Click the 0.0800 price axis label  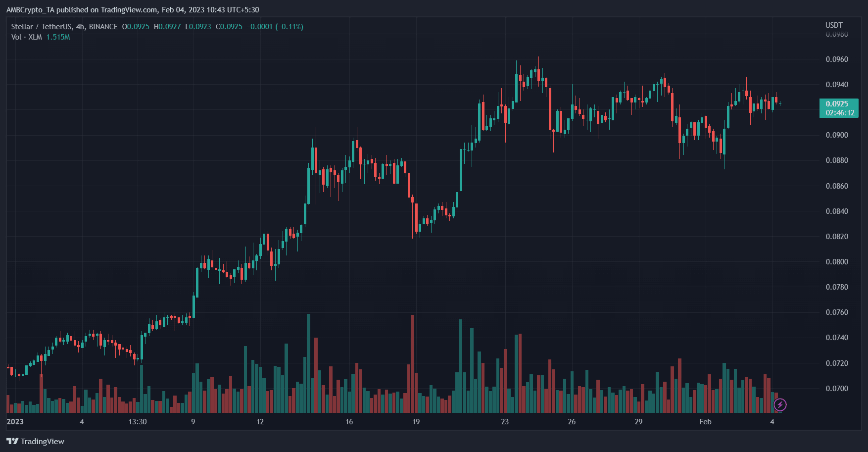[x=837, y=262]
